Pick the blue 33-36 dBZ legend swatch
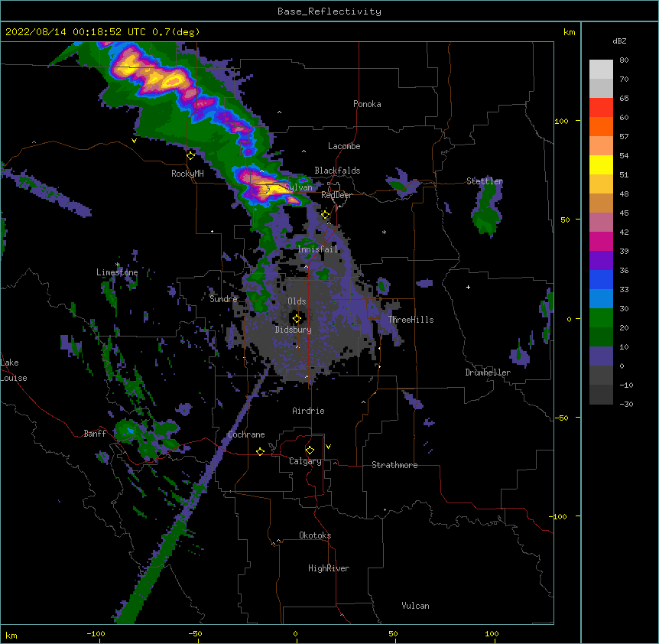659x644 pixels. 601,279
